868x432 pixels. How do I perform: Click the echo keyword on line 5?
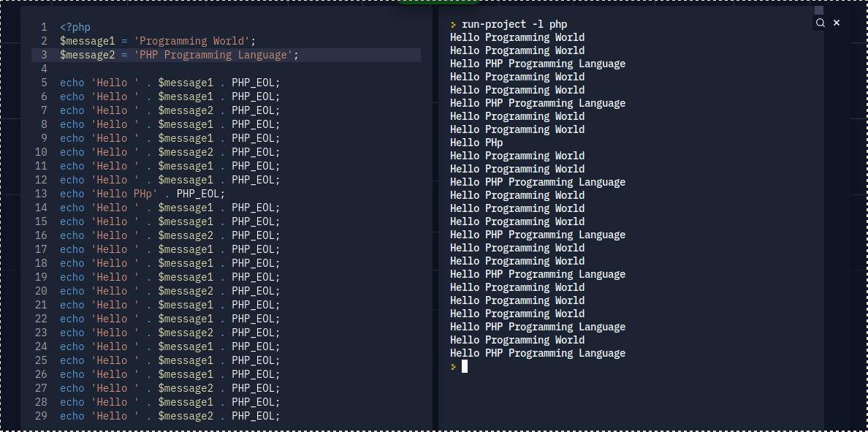tap(72, 83)
